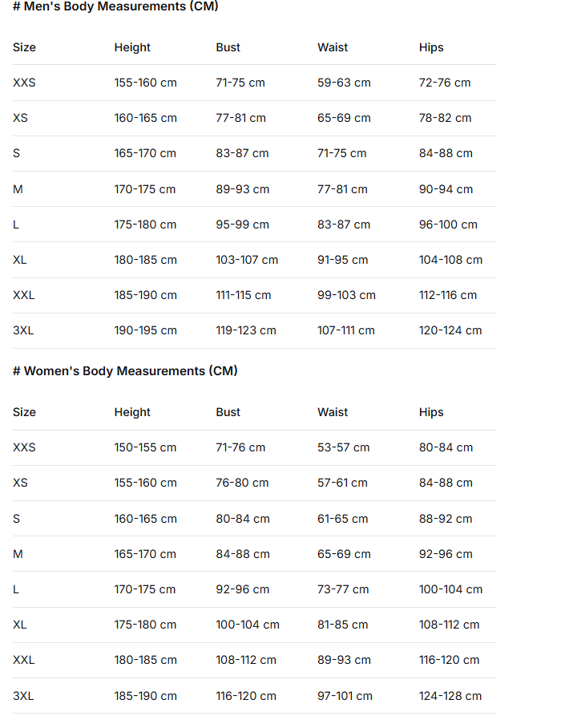The width and height of the screenshot is (581, 728).
Task: Click men's XXS bust value 71-75 cm
Action: (x=240, y=83)
